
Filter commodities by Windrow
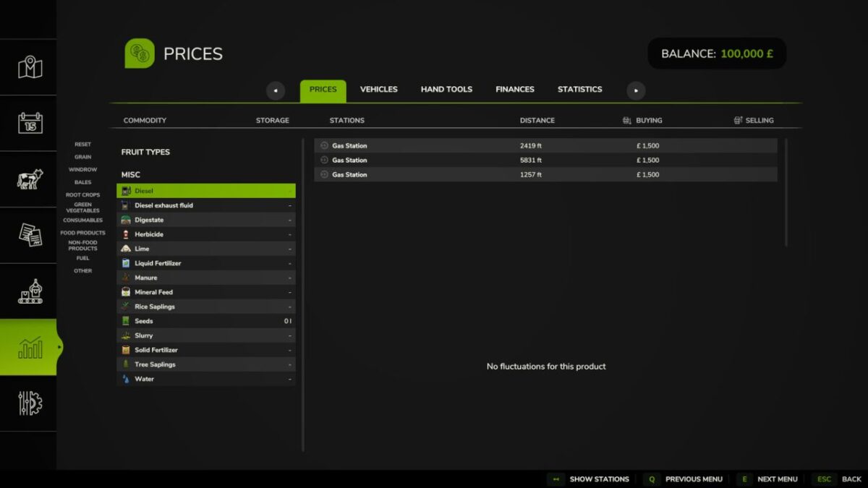(83, 170)
